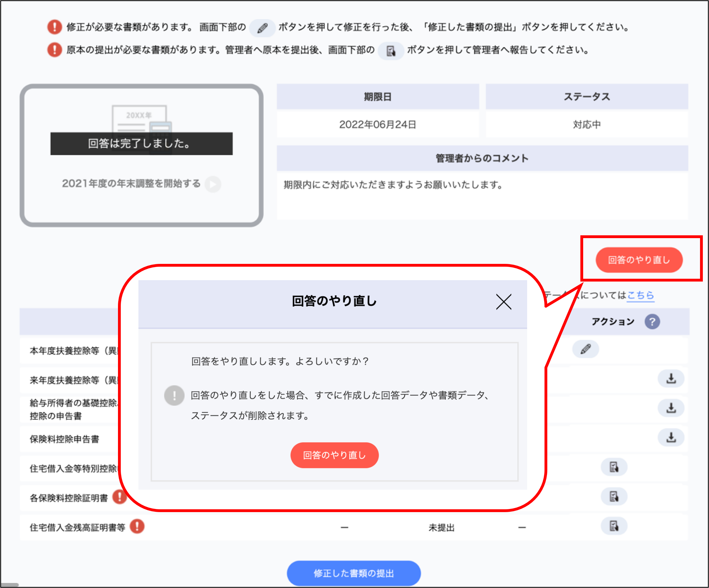Click the original-report icon for 住宅借入金残高証明書等

tap(614, 526)
